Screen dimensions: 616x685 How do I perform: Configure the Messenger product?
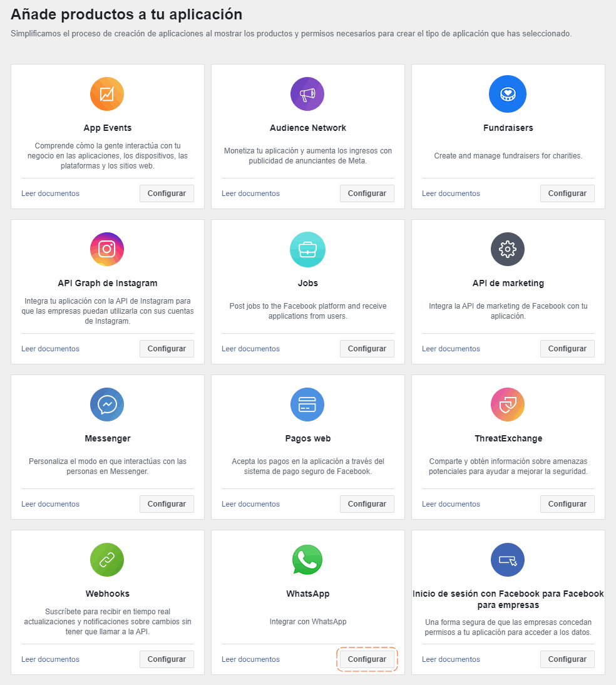coord(167,503)
